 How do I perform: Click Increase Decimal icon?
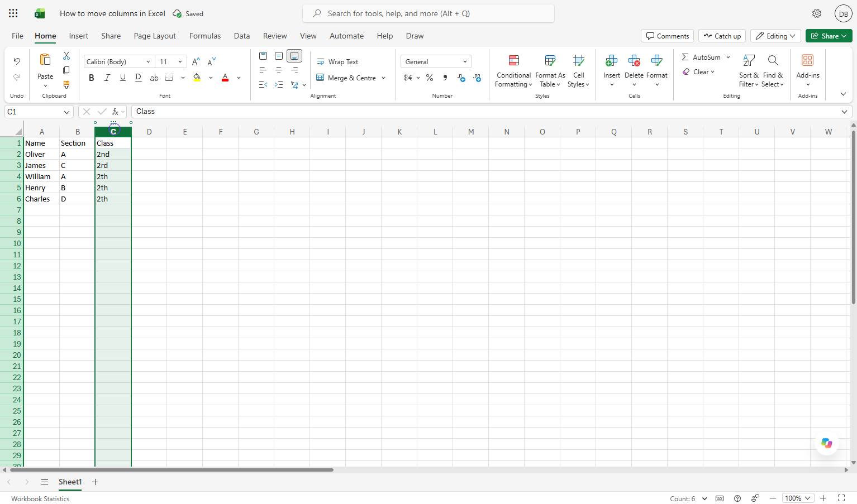[461, 78]
